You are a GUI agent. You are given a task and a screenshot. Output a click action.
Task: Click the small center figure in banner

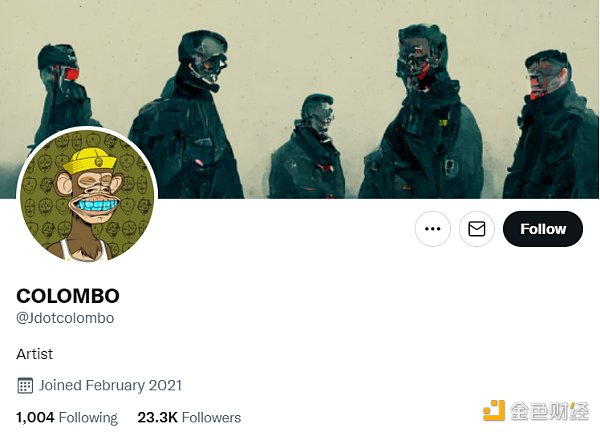308,147
